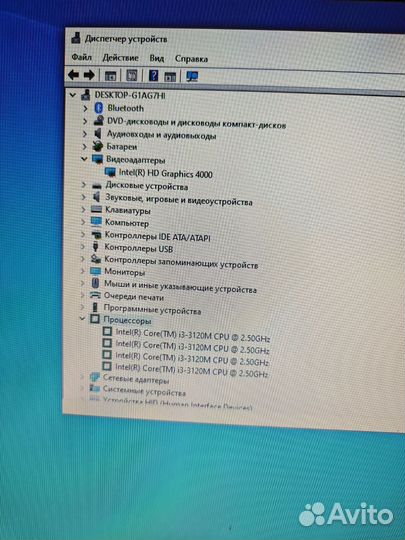Screen dimensions: 405x540
Task: Expand the Контроллеры IDE ATA/ATAPI category
Action: coord(83,234)
